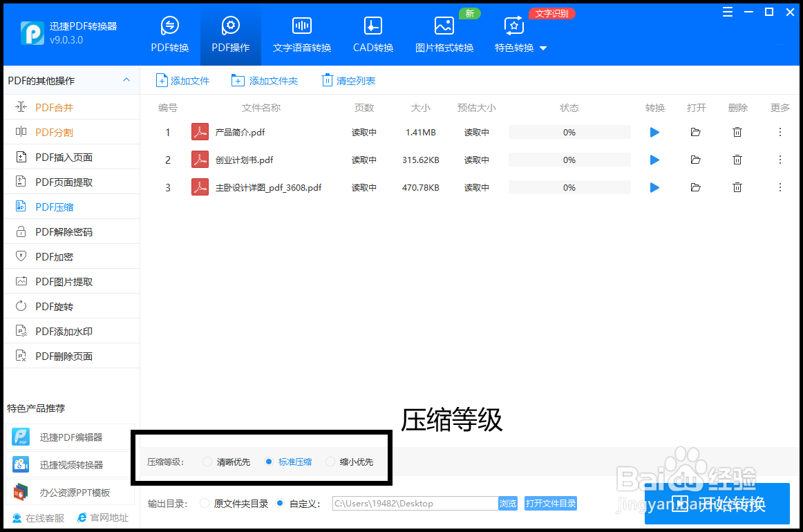Switch to the PDF操作 tab
The image size is (803, 532).
coord(230,35)
